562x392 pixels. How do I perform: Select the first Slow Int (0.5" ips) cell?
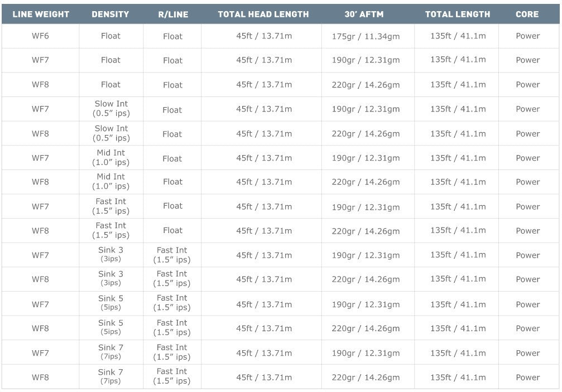point(111,109)
